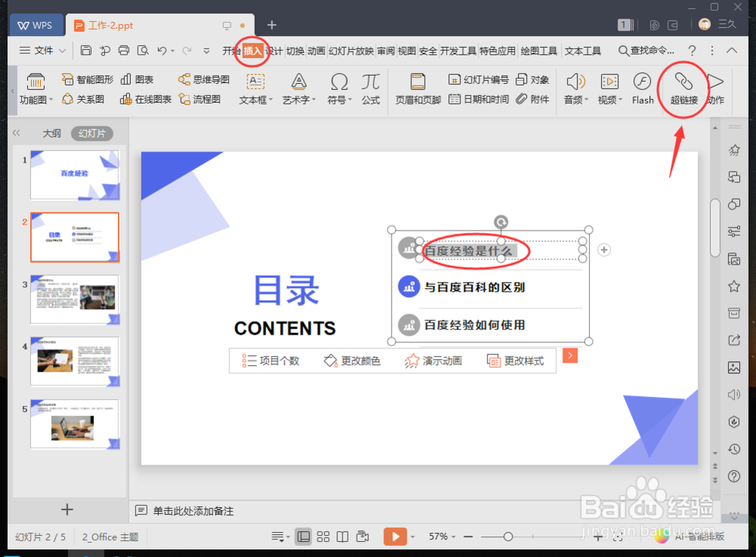Click the print icon
756x557 pixels.
tap(124, 50)
